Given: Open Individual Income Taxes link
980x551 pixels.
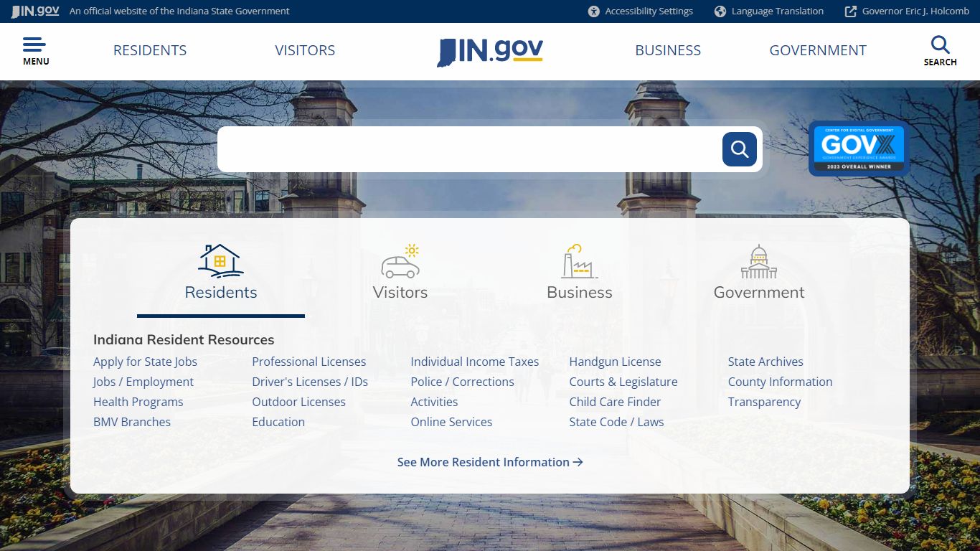Looking at the screenshot, I should click(x=475, y=362).
